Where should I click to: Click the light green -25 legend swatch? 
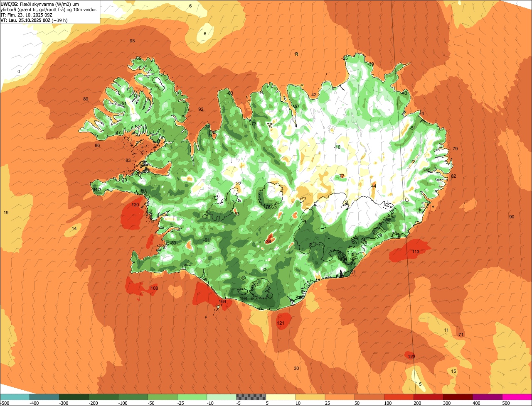click(x=192, y=397)
